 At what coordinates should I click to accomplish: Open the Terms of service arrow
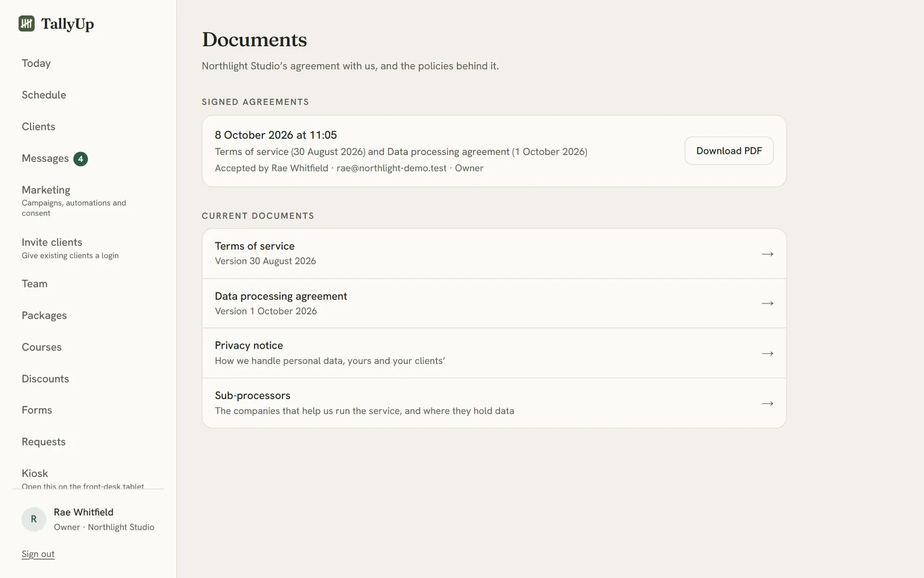(x=767, y=254)
